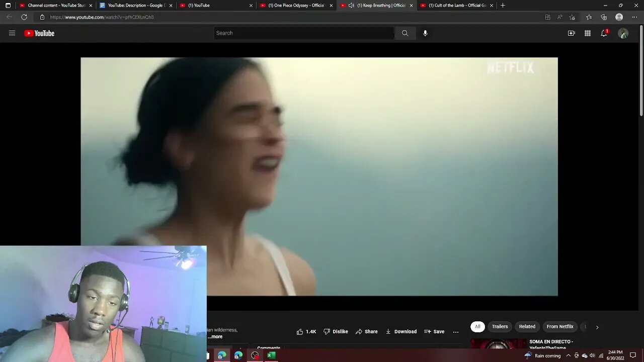The width and height of the screenshot is (644, 362).
Task: Open the SOMA EN DIRECTO video thumbnail
Action: coord(498,344)
